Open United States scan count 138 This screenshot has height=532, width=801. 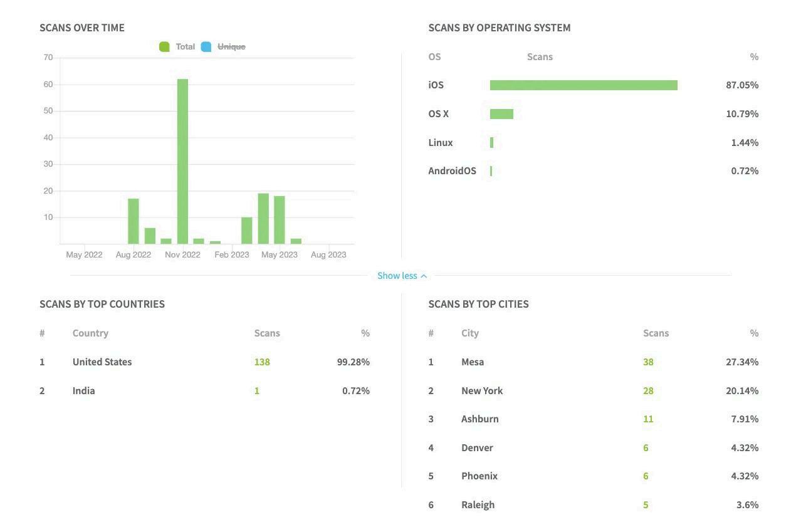[262, 362]
